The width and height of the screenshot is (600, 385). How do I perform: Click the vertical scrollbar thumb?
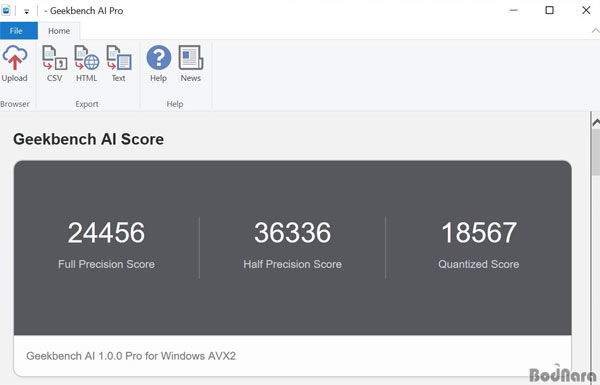click(x=596, y=152)
